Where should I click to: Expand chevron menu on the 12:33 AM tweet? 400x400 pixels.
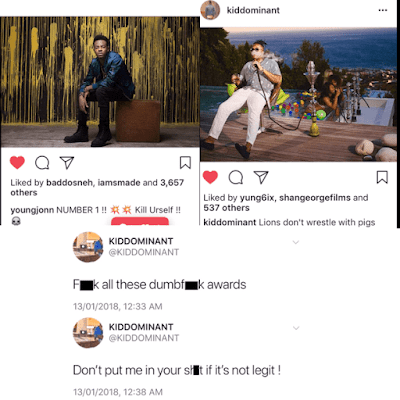(296, 242)
